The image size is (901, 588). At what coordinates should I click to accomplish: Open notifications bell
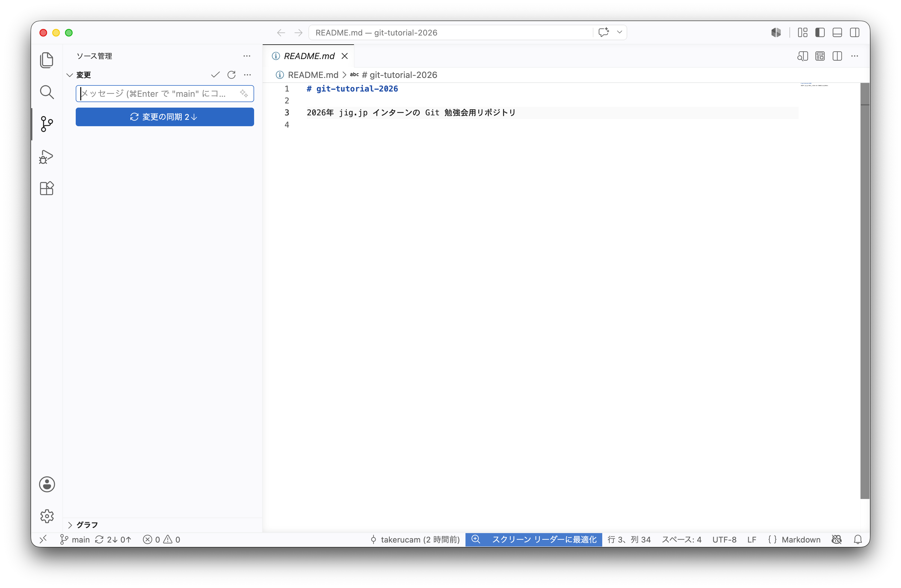tap(858, 539)
